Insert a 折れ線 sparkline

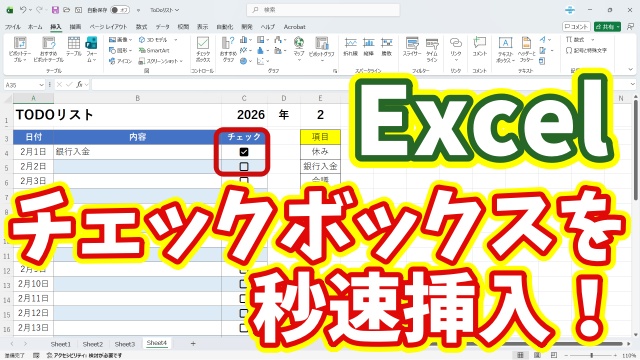pyautogui.click(x=351, y=47)
